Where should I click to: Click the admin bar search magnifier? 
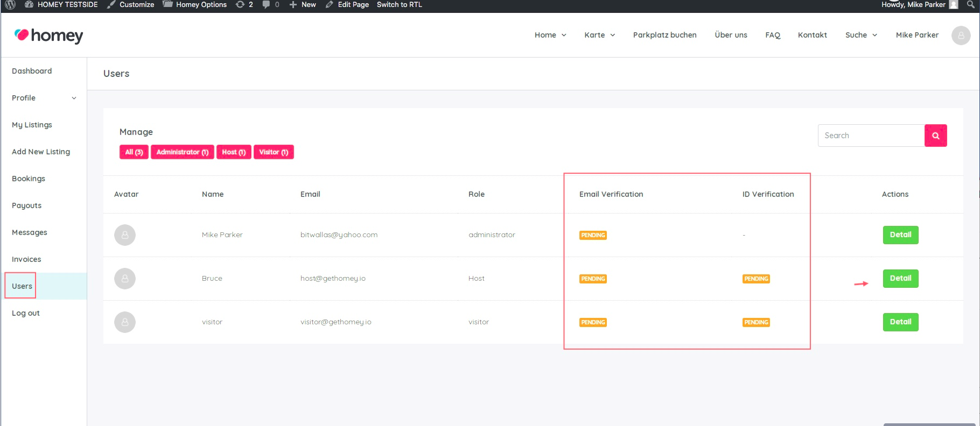970,5
